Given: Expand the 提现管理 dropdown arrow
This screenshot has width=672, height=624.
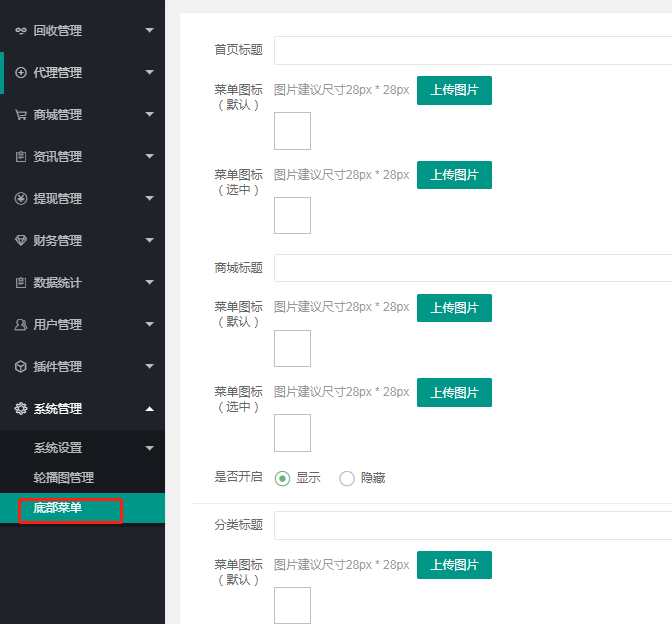Looking at the screenshot, I should click(x=150, y=198).
